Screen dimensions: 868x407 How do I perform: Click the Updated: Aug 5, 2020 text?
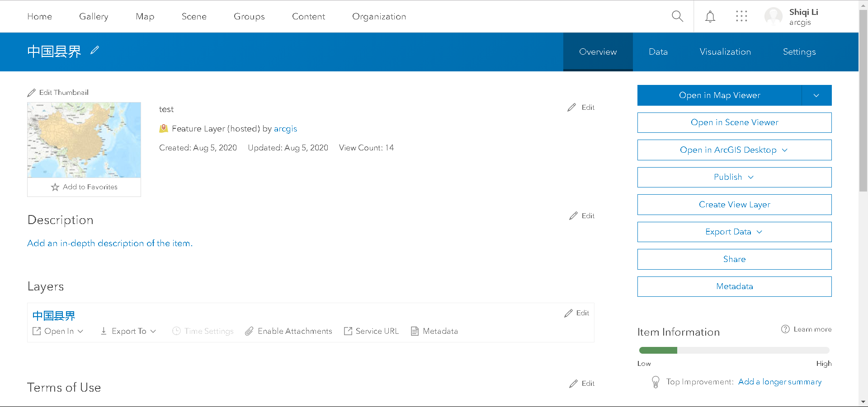pyautogui.click(x=288, y=148)
